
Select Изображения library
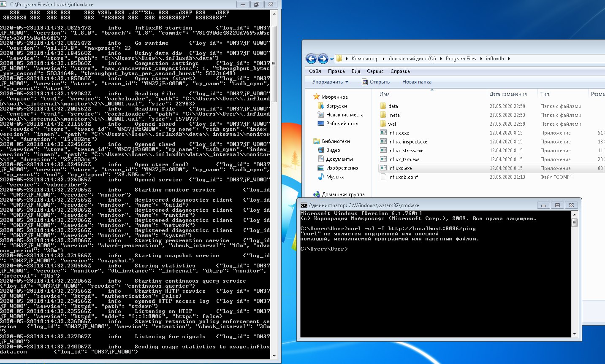click(342, 168)
